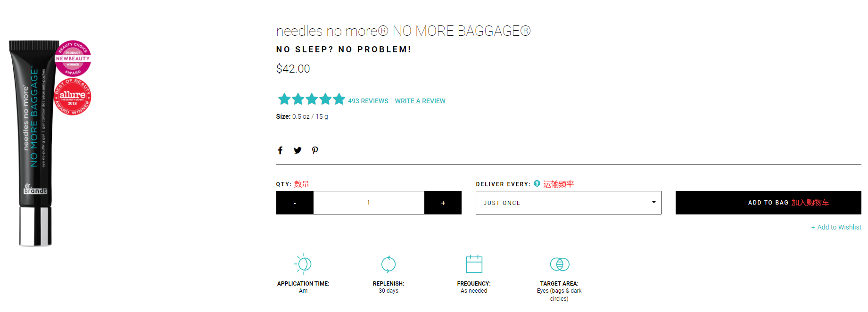Share product on Twitter
868x312 pixels.
298,150
